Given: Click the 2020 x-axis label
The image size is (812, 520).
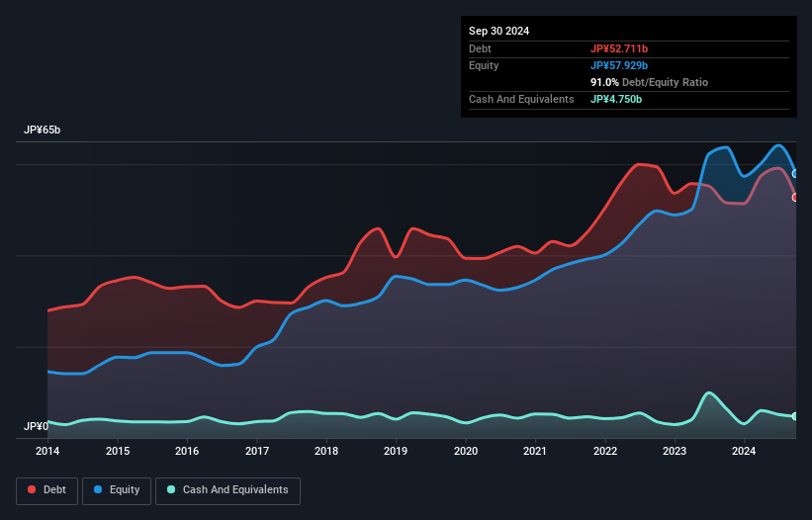Looking at the screenshot, I should click(466, 451).
